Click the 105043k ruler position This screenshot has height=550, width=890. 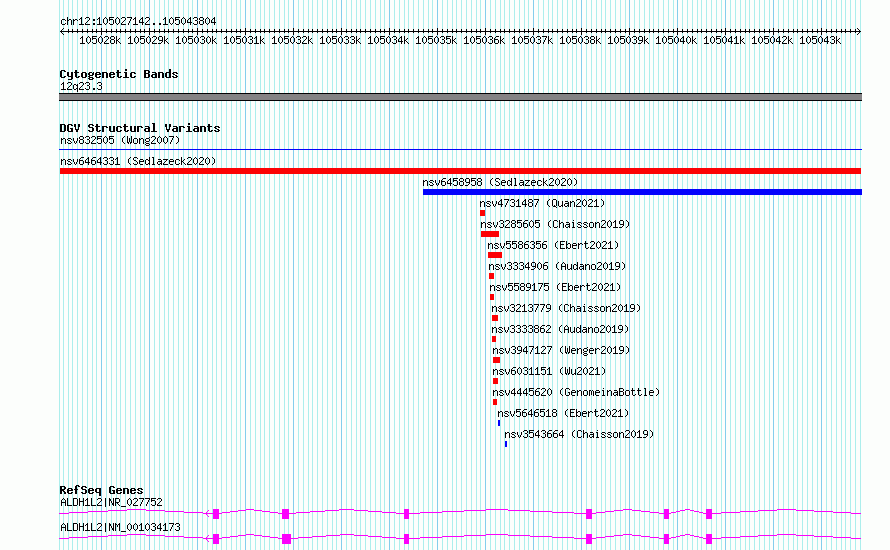tap(820, 40)
